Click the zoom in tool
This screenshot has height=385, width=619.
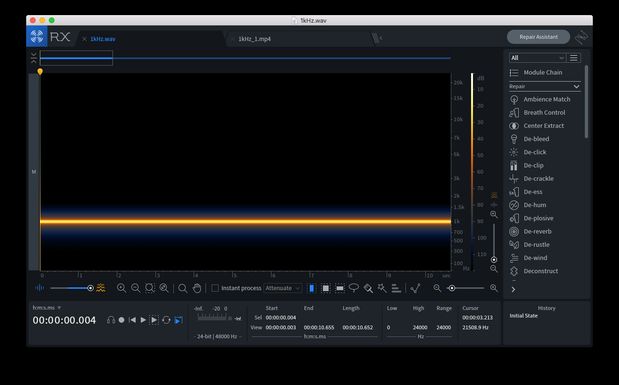(x=121, y=288)
